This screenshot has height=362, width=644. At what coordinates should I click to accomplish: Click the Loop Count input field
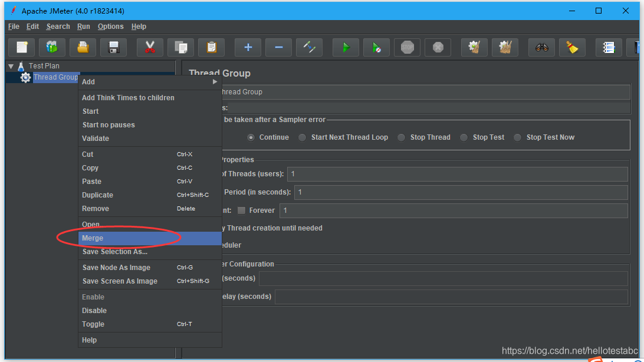454,210
